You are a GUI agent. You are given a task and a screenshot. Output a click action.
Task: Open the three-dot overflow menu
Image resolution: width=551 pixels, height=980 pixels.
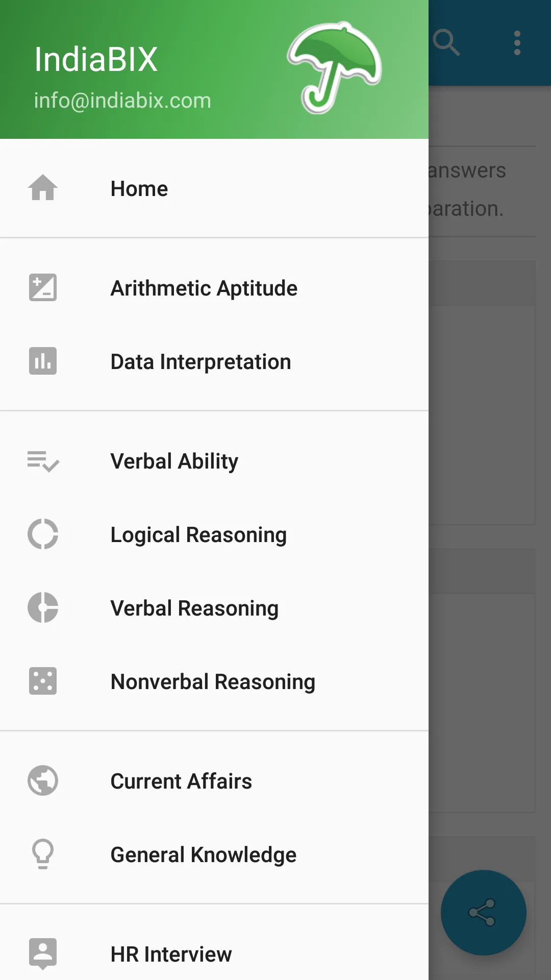tap(517, 43)
